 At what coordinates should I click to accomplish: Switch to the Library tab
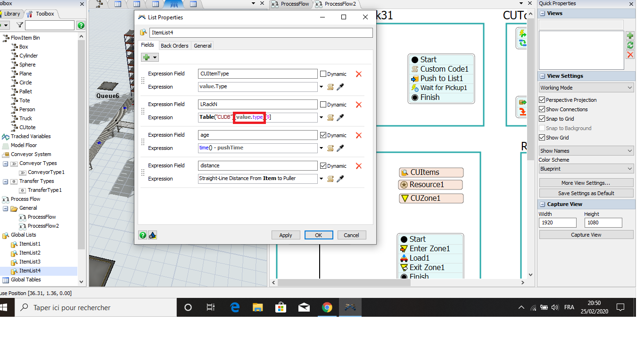click(x=12, y=14)
